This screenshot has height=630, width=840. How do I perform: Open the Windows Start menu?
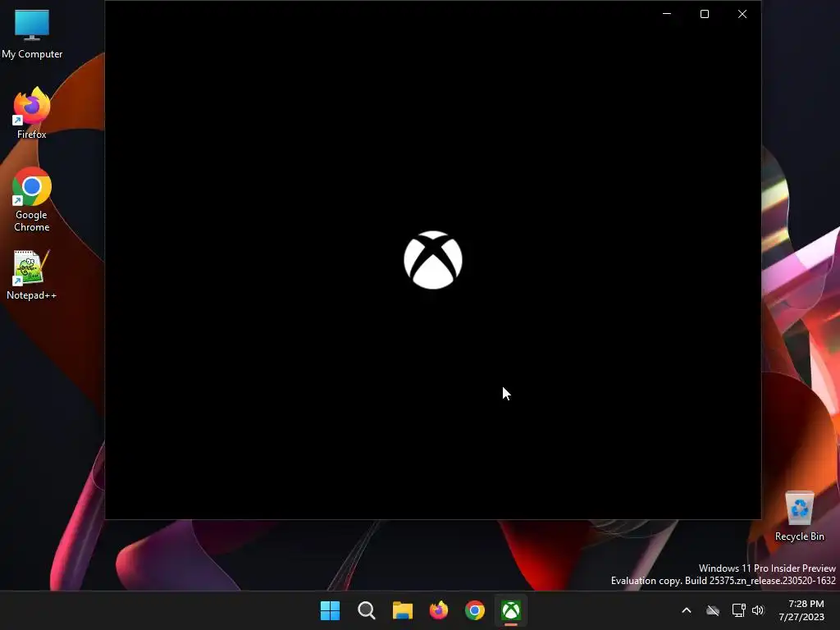point(330,610)
